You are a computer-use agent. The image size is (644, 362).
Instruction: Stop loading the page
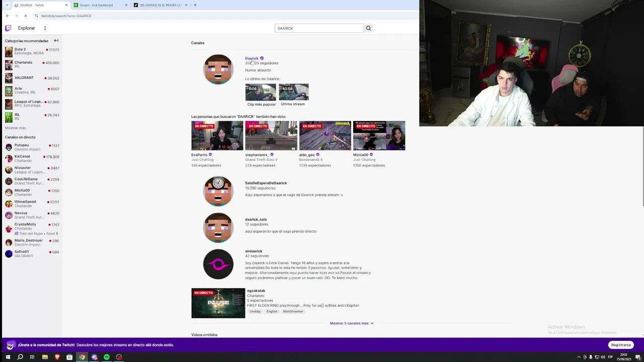(x=25, y=16)
